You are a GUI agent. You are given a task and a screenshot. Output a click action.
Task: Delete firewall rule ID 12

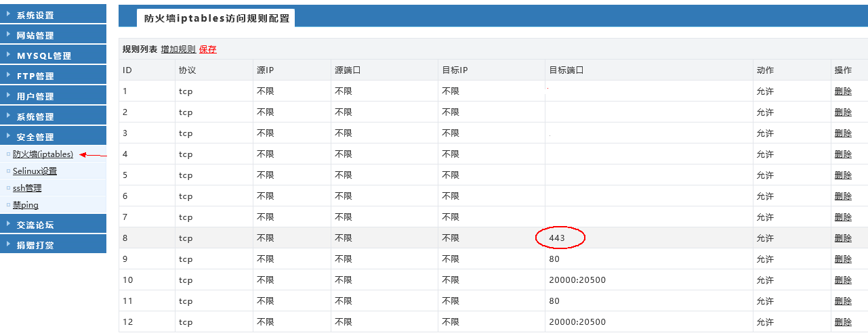843,321
